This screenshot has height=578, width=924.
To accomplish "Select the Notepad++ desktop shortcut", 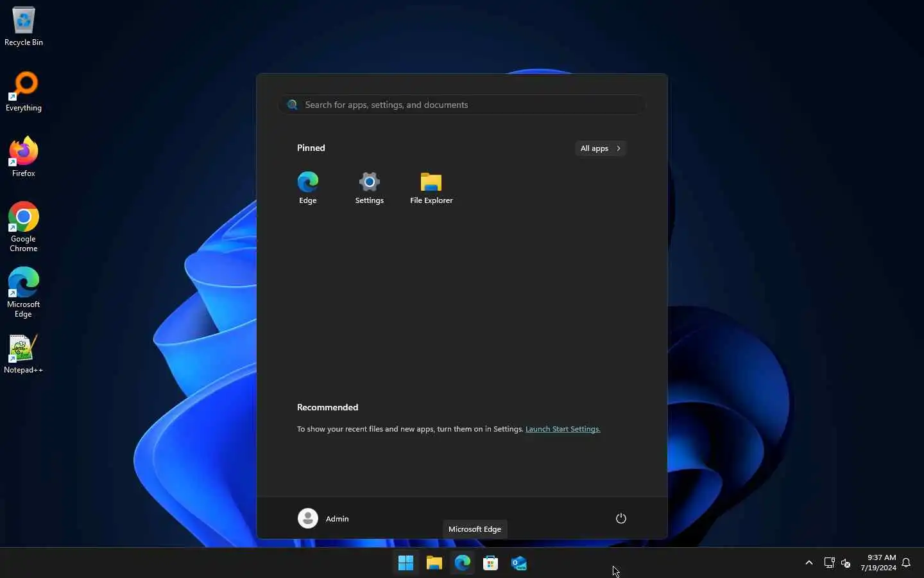I will [24, 355].
